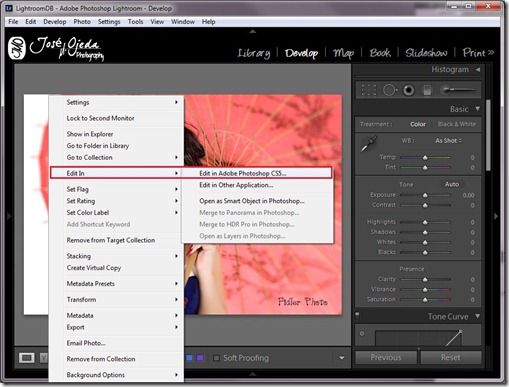This screenshot has width=509, height=387.
Task: Select Create Virtual Copy
Action: click(x=116, y=268)
